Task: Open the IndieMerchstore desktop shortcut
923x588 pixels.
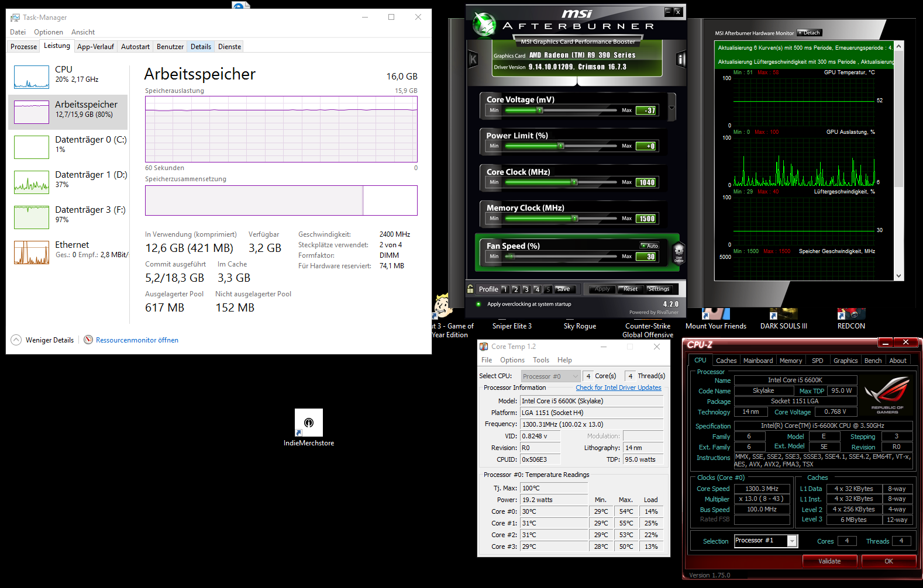Action: click(309, 428)
